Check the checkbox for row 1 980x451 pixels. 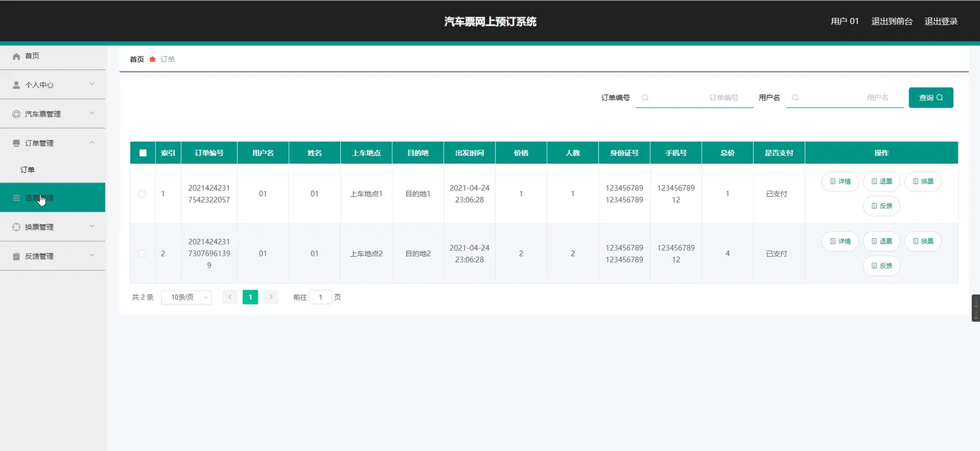point(143,194)
